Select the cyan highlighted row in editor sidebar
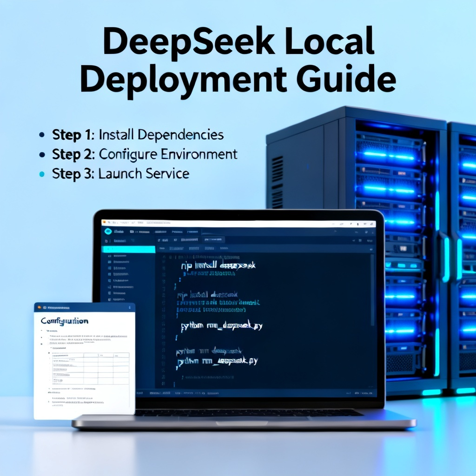Screen dimensions: 476x476 coord(129,249)
